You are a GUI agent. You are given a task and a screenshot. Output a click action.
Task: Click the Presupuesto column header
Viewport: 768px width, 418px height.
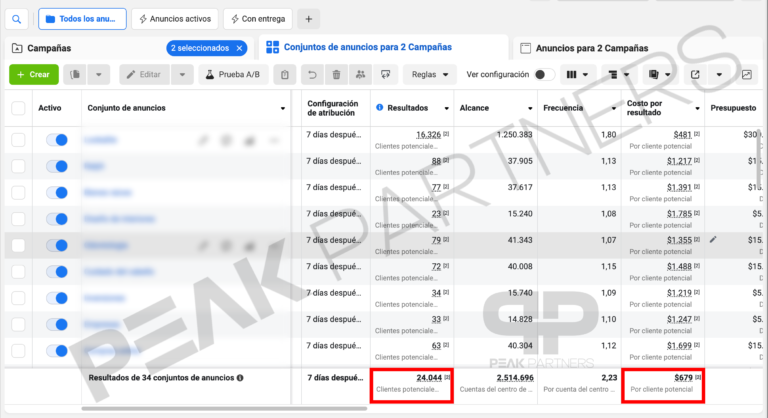click(x=733, y=108)
